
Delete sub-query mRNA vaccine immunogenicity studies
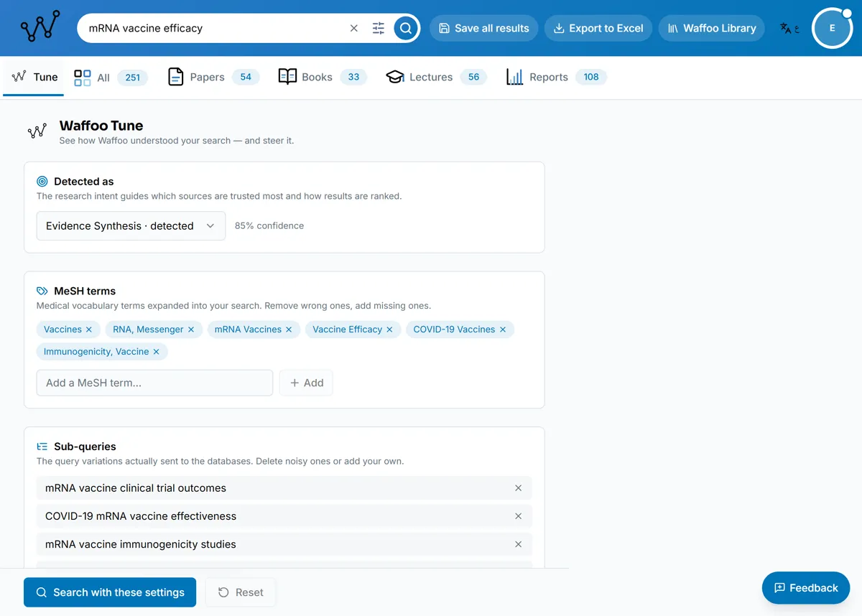tap(518, 544)
